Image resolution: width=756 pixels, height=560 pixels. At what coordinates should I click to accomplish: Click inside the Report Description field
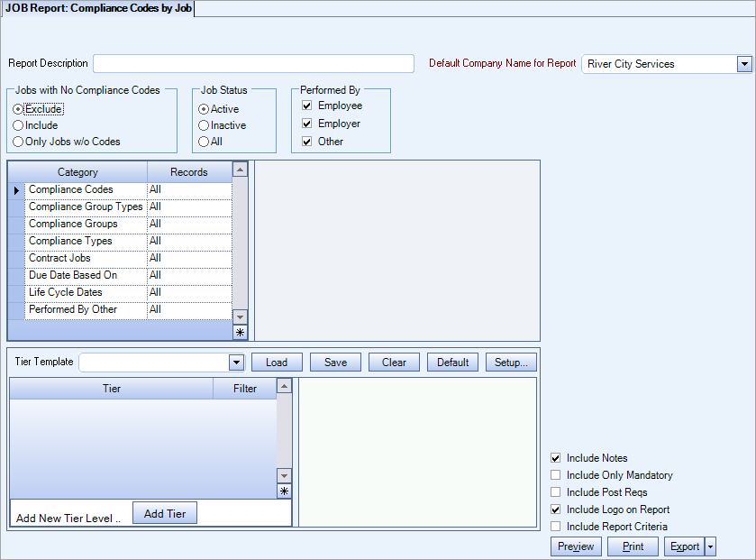click(252, 64)
